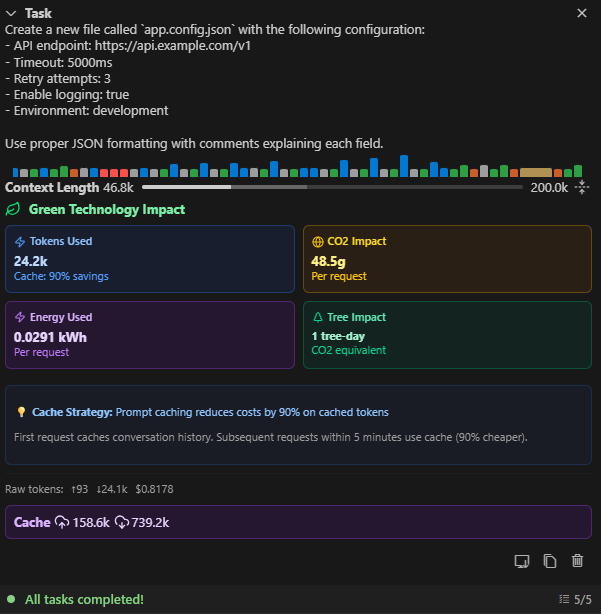Click the cache download cloud icon
Screen dimensions: 601x614
pyautogui.click(x=122, y=522)
